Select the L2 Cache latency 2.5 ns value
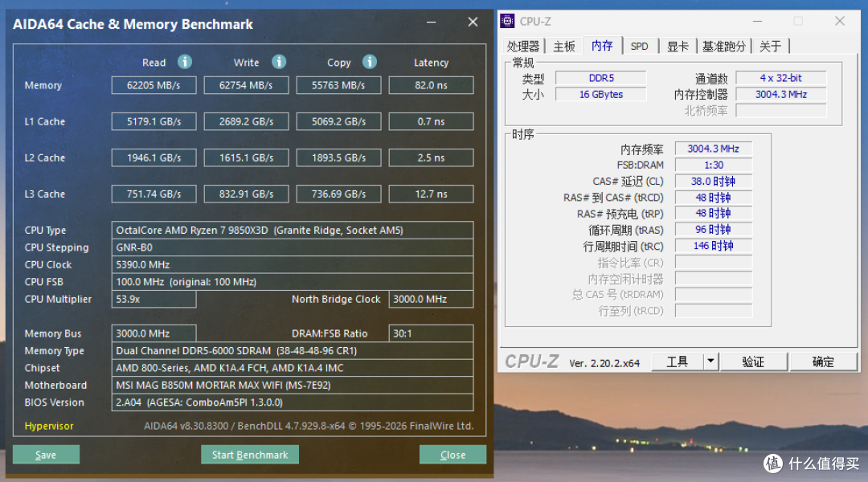 [432, 157]
